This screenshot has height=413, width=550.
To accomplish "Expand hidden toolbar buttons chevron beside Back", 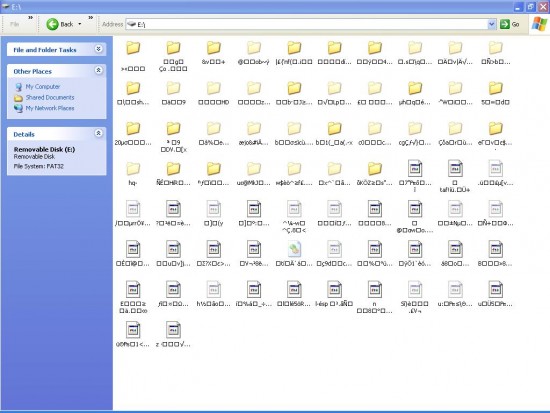I will click(x=90, y=18).
